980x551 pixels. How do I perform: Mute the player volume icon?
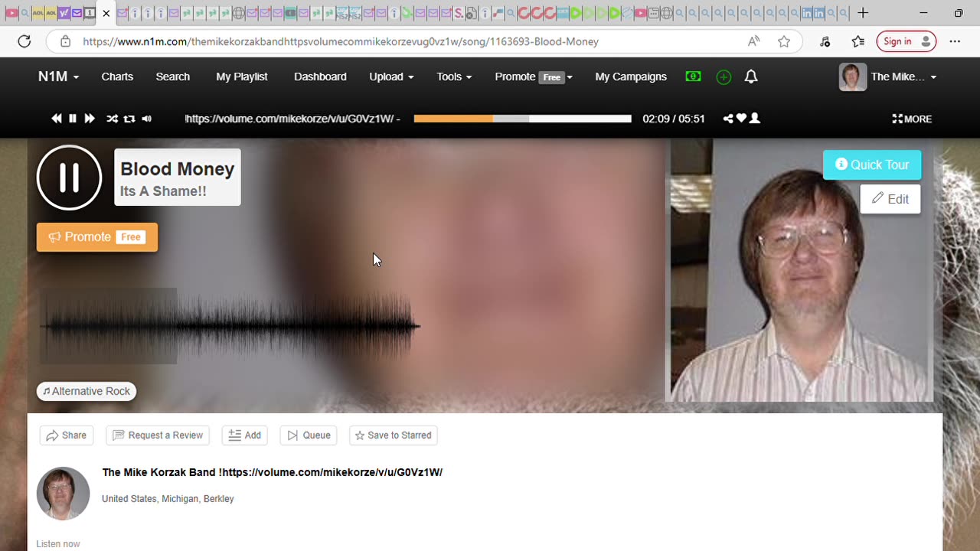click(146, 119)
